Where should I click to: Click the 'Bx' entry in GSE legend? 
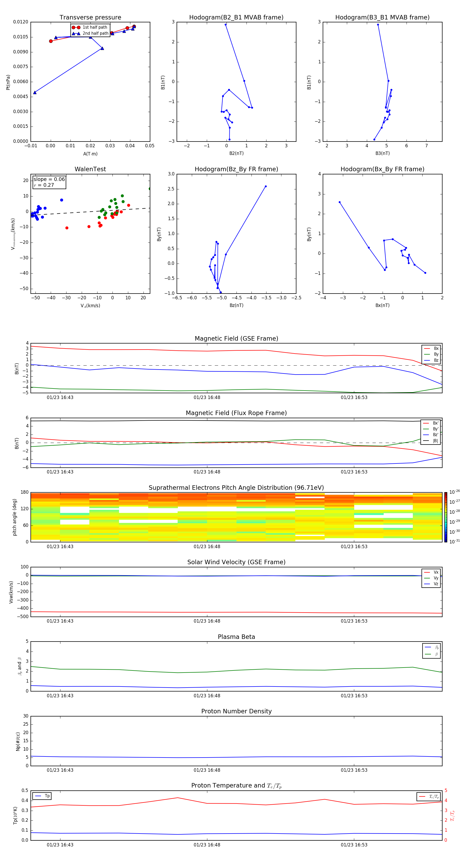pyautogui.click(x=431, y=349)
